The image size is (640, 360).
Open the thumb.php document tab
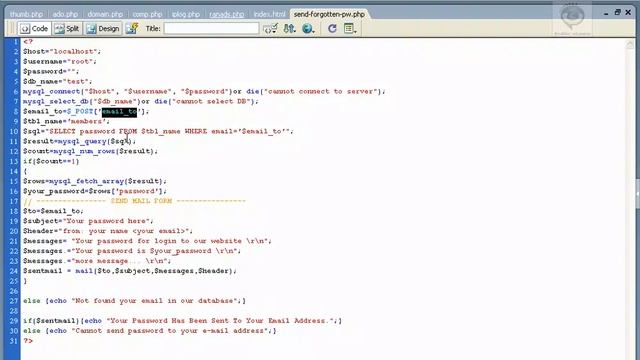click(26, 14)
